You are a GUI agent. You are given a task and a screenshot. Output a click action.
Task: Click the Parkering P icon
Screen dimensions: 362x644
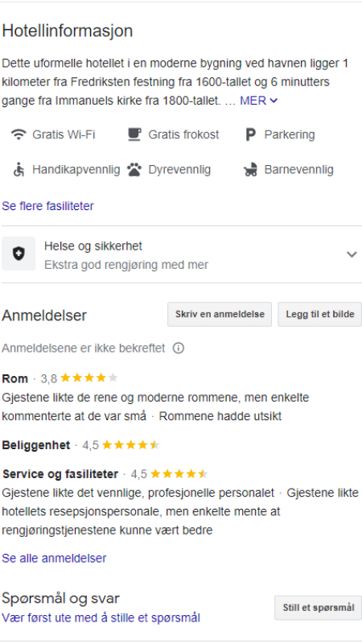point(250,134)
